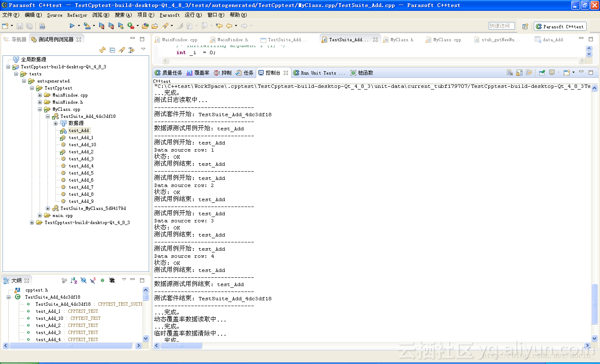This screenshot has height=364, width=600.
Task: Open test case explorer view menu triangle
Action: (x=143, y=49)
